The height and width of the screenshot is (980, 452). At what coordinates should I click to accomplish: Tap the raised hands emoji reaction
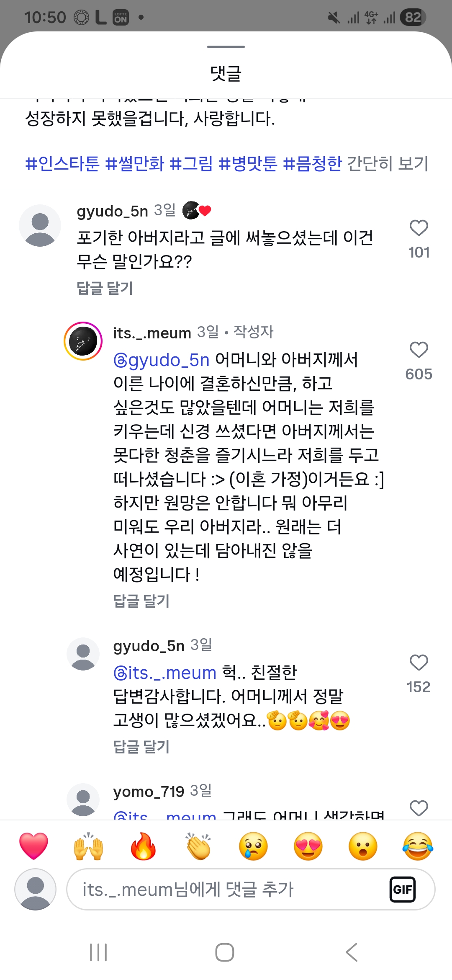88,846
